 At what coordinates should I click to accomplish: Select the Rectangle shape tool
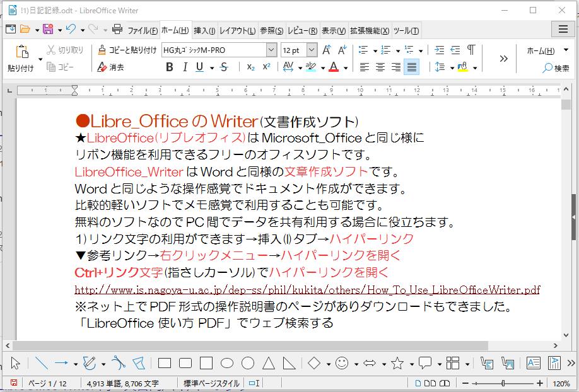(165, 363)
